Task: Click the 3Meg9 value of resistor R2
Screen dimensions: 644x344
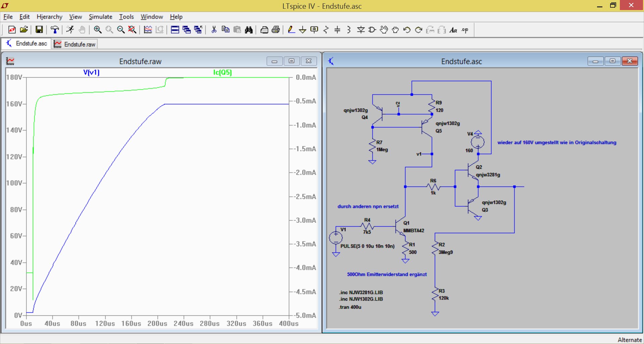Action: [446, 252]
